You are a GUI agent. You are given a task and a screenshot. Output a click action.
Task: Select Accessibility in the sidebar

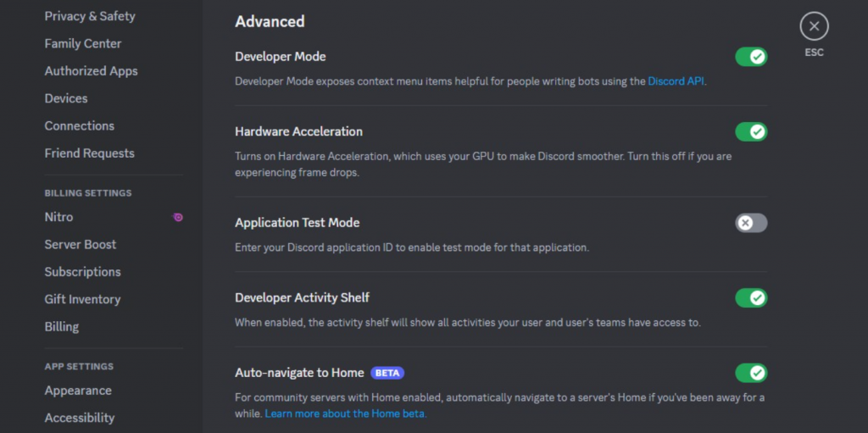[x=80, y=418]
